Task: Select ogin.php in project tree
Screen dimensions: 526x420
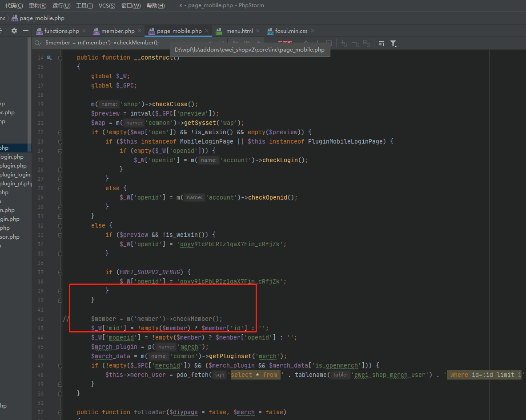Action: (12, 157)
